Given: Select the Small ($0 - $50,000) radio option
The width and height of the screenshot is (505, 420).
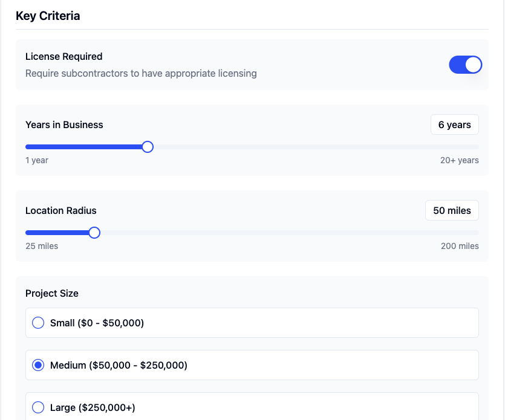Looking at the screenshot, I should pyautogui.click(x=38, y=323).
